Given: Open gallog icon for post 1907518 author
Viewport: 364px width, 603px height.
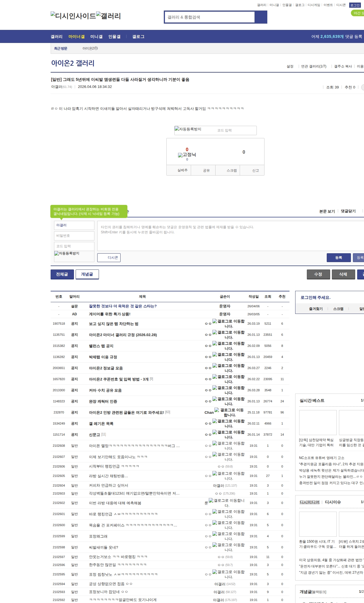Looking at the screenshot, I should [x=215, y=321].
